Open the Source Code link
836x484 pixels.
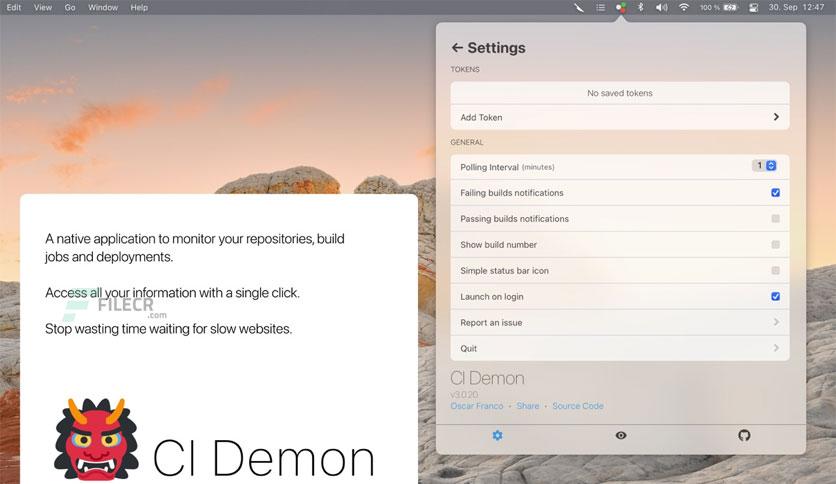click(578, 406)
